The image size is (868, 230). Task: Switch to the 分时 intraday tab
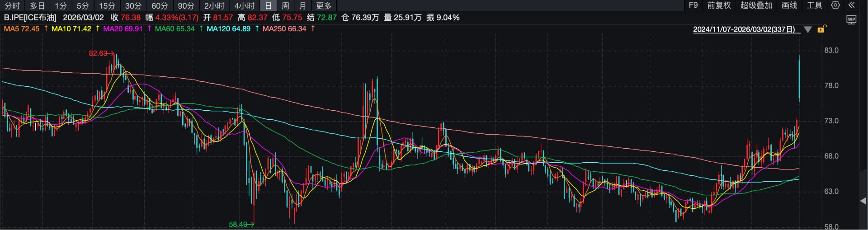12,6
